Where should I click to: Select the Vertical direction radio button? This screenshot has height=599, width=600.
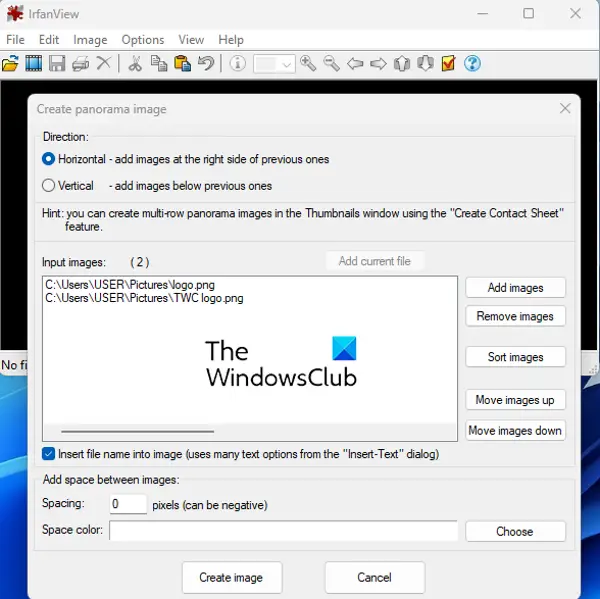(49, 186)
